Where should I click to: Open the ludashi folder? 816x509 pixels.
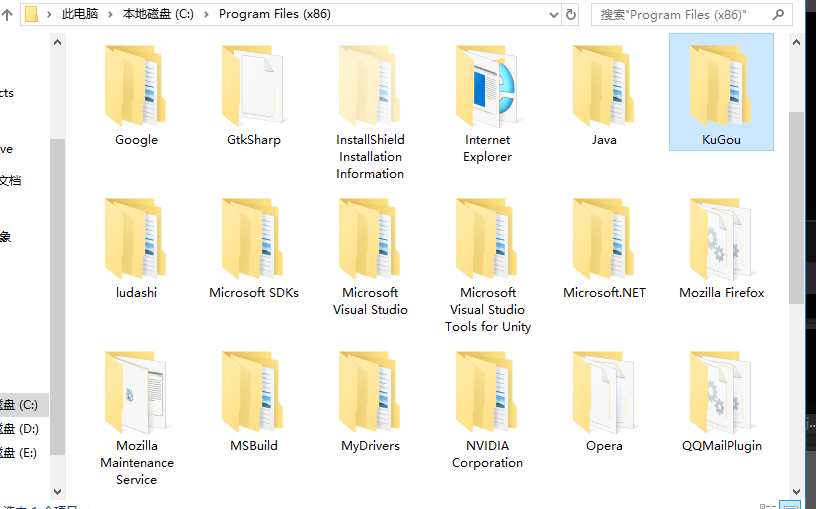pos(136,249)
